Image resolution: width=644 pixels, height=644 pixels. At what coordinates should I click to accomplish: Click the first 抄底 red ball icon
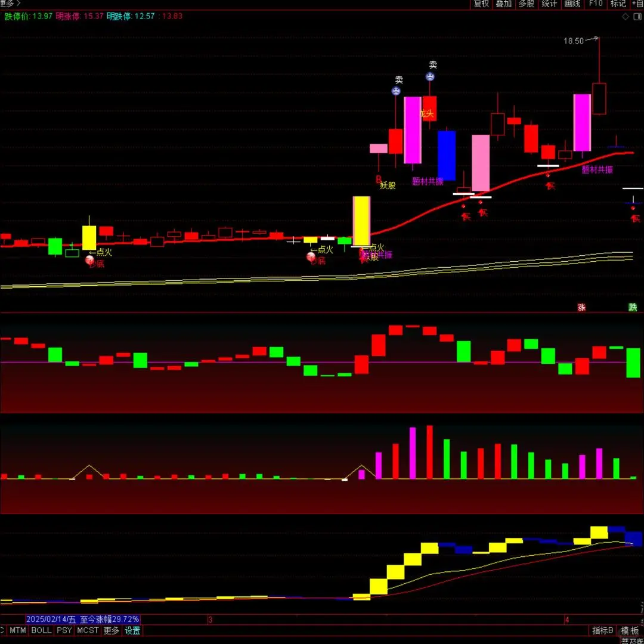click(x=89, y=259)
